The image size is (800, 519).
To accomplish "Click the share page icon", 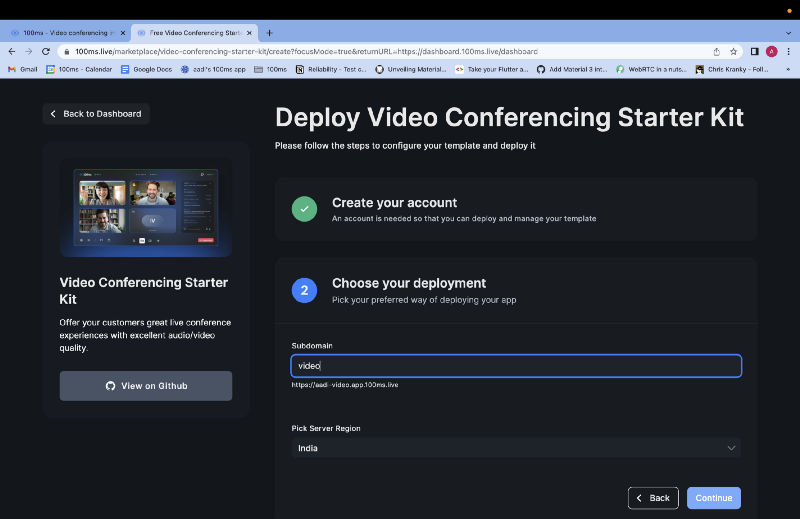I will point(716,52).
